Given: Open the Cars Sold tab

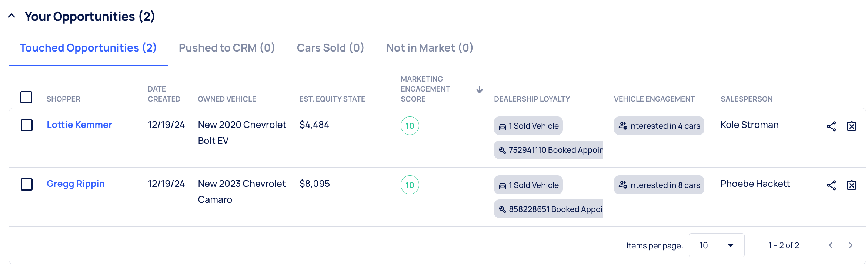Looking at the screenshot, I should click(330, 48).
